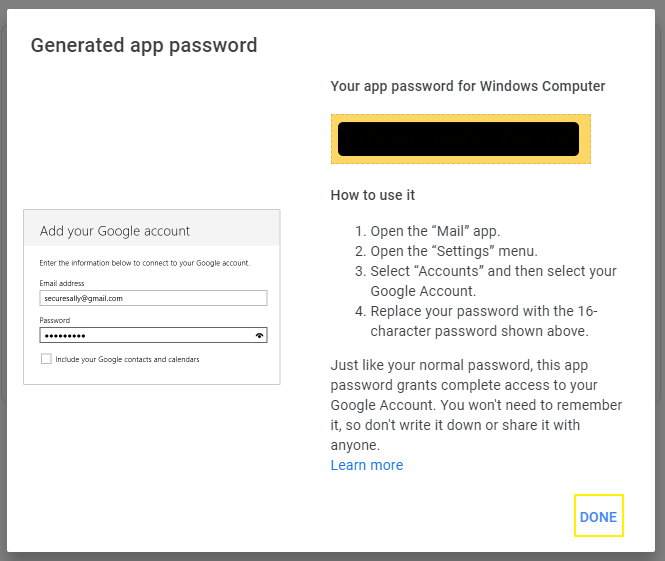Image resolution: width=665 pixels, height=561 pixels.
Task: Open the Learn more link
Action: point(366,465)
